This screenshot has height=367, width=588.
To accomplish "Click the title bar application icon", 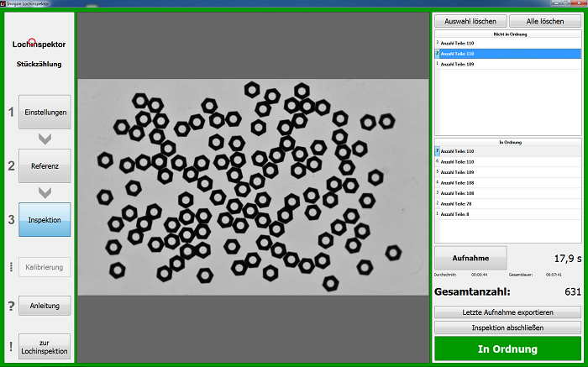I will point(4,4).
